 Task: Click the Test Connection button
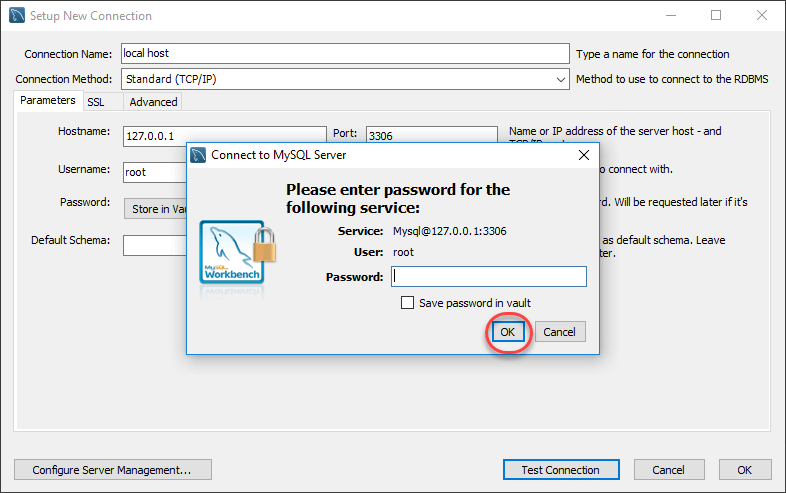pyautogui.click(x=560, y=470)
